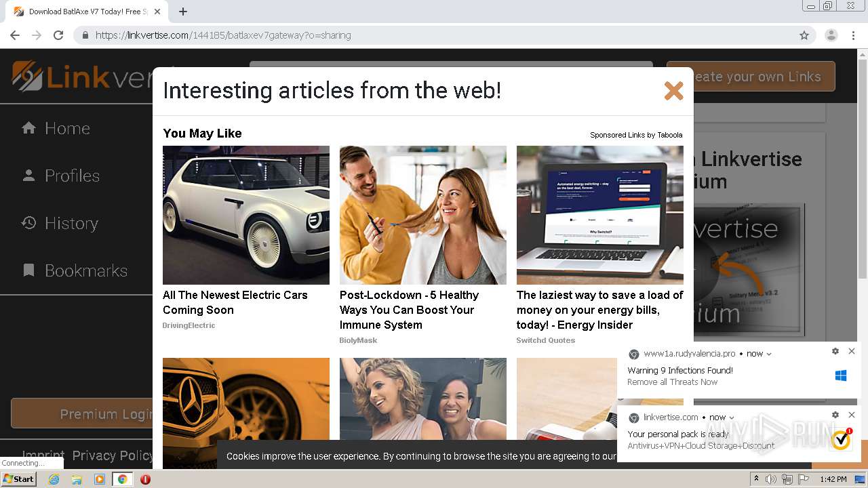Dismiss the rudyvalencia.pro notification
The image size is (868, 488).
pyautogui.click(x=852, y=351)
